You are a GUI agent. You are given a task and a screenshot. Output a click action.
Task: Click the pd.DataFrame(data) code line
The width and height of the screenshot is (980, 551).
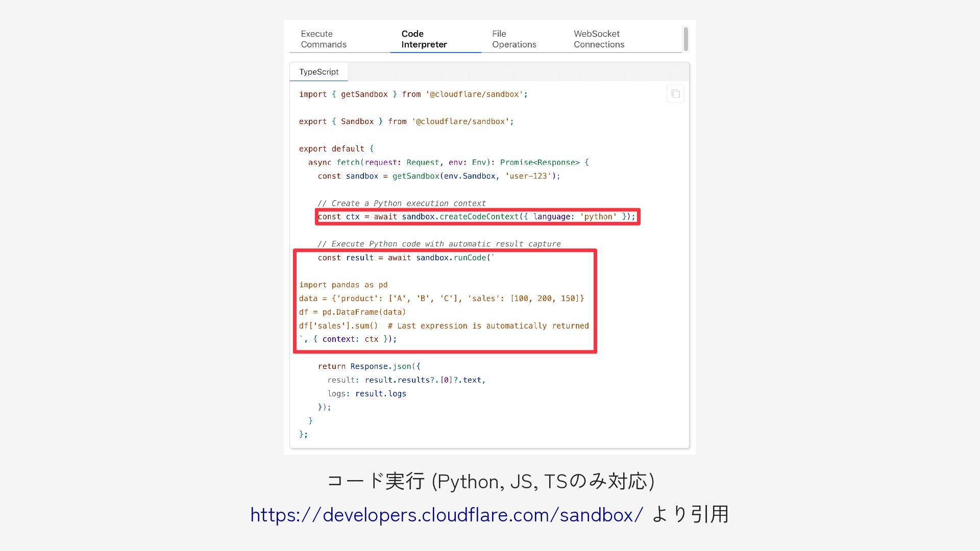coord(352,312)
